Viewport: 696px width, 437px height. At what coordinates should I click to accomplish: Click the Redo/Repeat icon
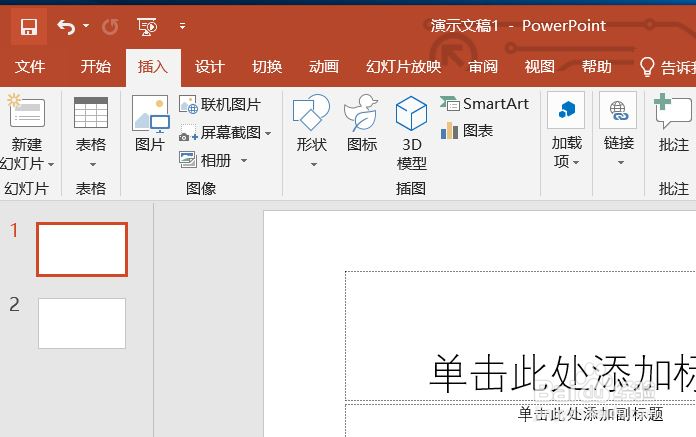coord(110,27)
